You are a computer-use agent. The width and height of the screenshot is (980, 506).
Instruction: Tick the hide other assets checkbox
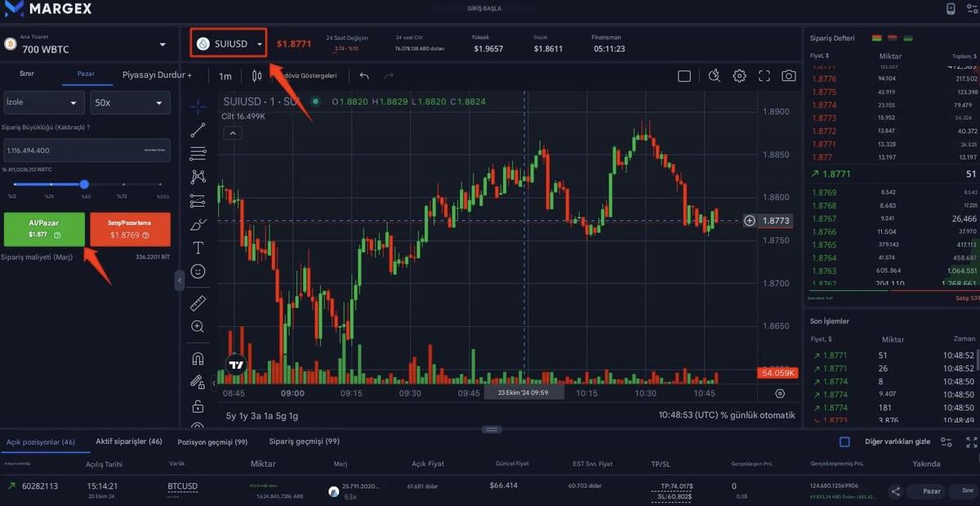click(844, 441)
